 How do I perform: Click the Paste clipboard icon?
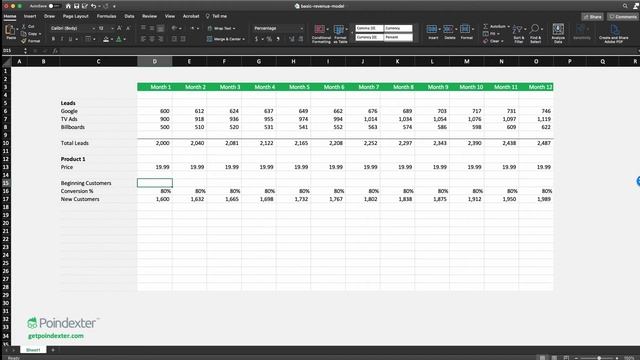[10, 31]
